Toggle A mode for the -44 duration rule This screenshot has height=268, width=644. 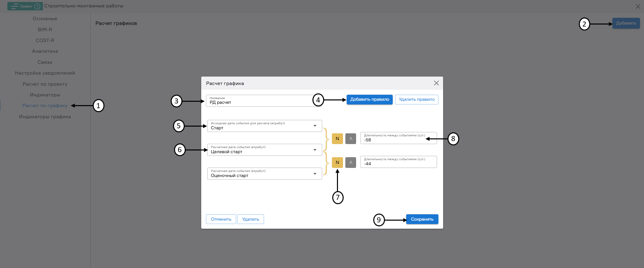pos(350,162)
